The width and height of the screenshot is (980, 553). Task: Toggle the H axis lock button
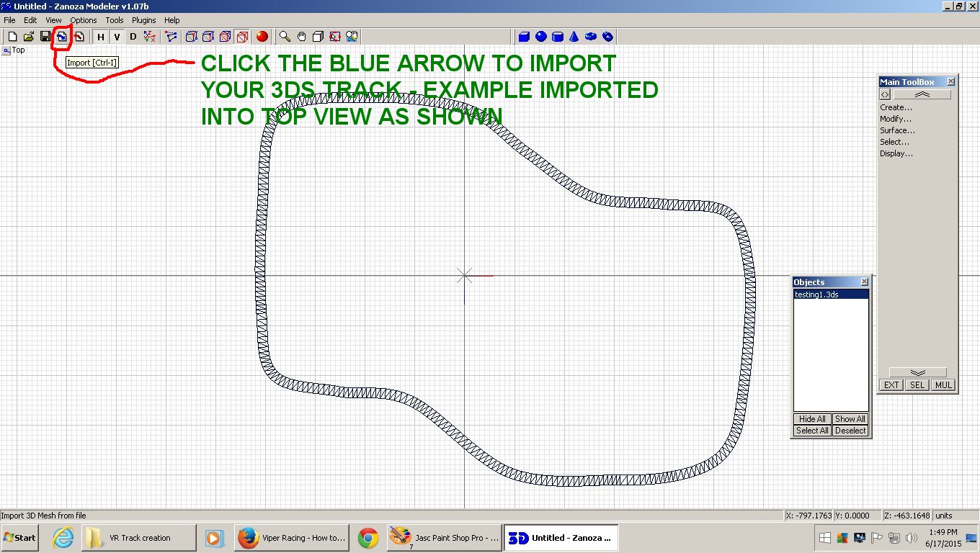coord(101,37)
